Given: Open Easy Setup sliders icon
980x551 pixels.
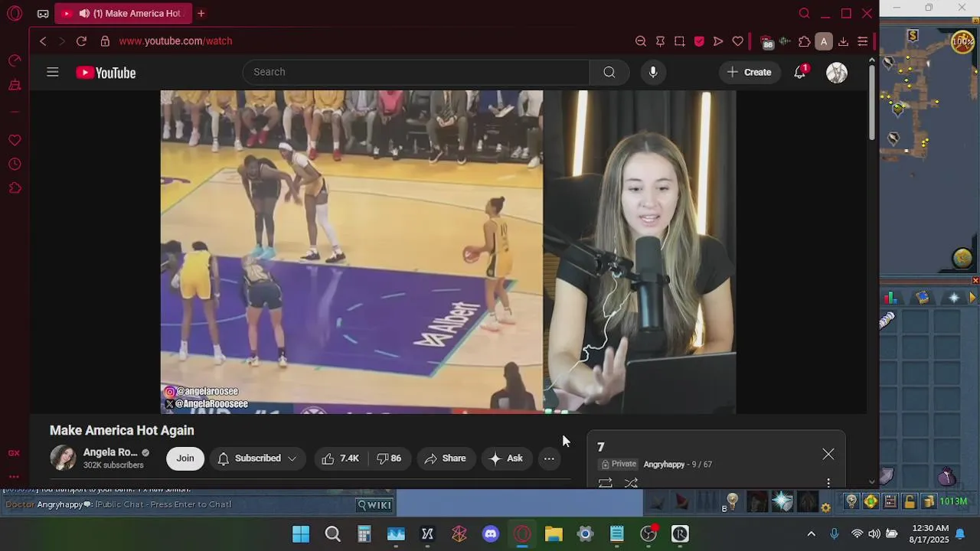Looking at the screenshot, I should (863, 41).
